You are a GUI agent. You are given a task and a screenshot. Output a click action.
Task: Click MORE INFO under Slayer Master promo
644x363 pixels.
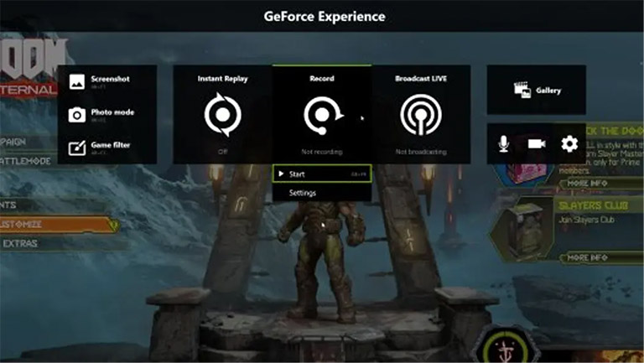(587, 183)
